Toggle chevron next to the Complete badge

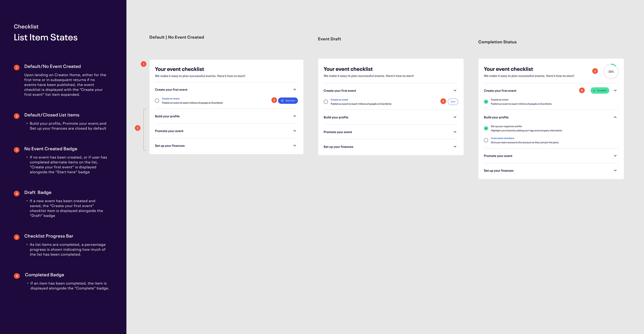[615, 91]
